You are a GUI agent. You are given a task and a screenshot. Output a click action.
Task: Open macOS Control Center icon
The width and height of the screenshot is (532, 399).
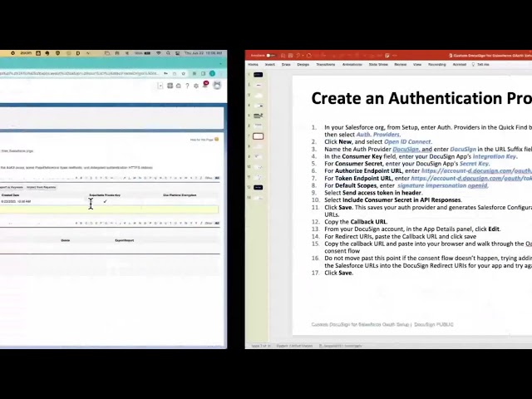177,53
